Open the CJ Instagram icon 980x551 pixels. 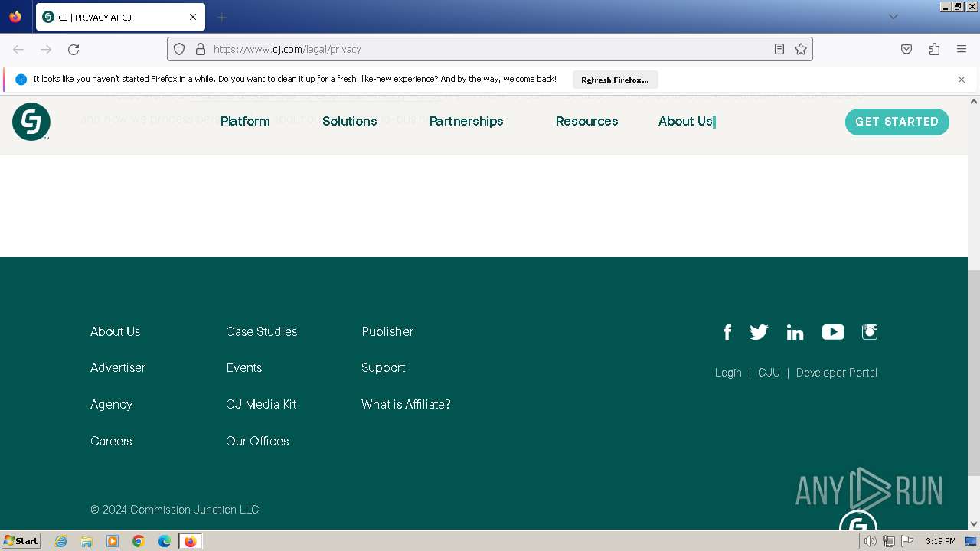[870, 332]
